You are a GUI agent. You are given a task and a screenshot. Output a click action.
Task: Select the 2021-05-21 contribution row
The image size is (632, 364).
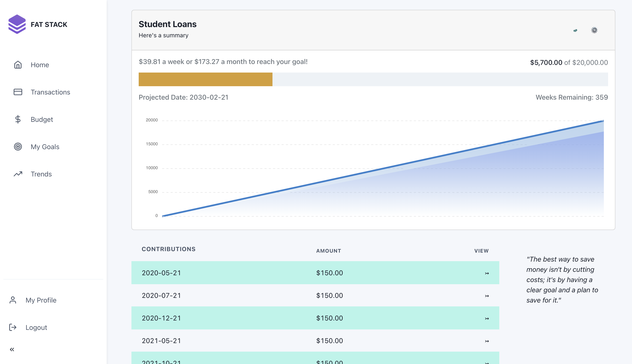point(315,341)
